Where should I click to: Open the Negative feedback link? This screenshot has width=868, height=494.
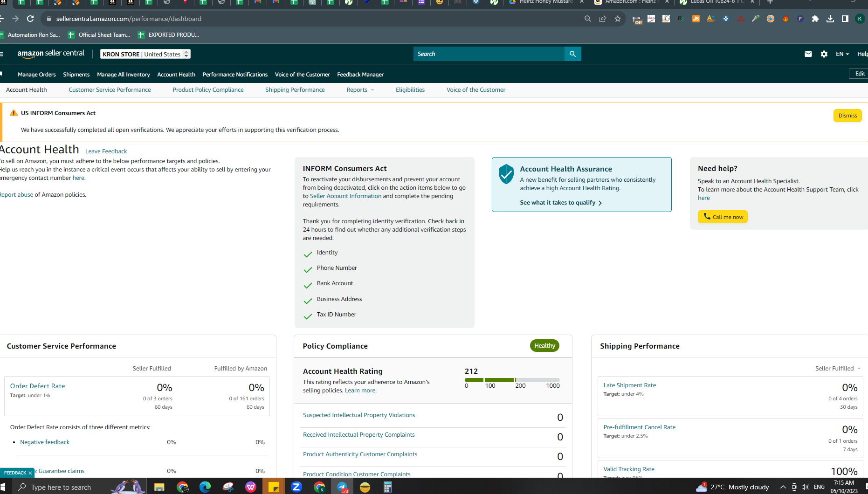(x=45, y=442)
